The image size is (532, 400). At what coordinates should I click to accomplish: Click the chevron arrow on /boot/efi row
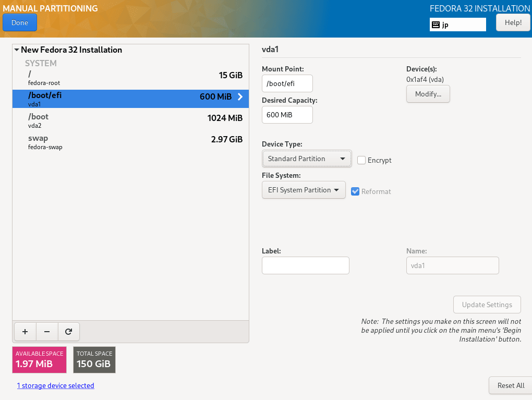pos(240,96)
